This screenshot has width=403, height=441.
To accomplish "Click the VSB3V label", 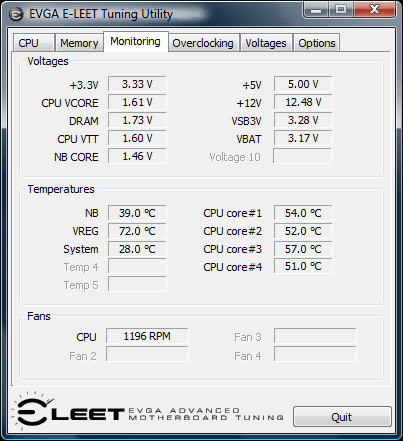I will point(246,121).
